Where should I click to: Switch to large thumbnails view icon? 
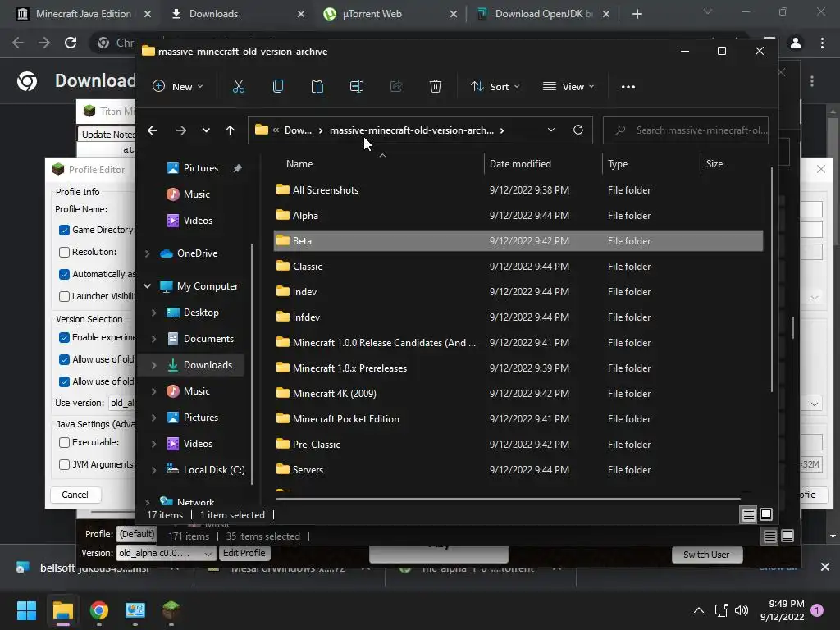click(x=766, y=515)
